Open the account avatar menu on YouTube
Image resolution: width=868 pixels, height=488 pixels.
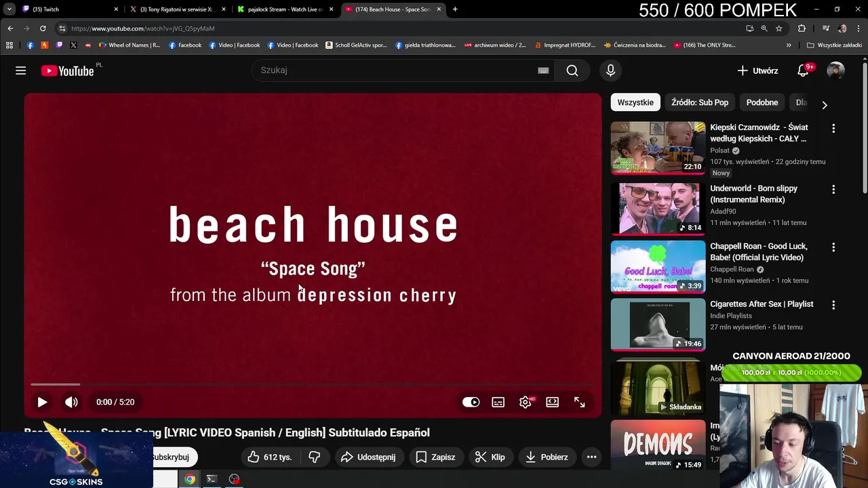[x=835, y=70]
